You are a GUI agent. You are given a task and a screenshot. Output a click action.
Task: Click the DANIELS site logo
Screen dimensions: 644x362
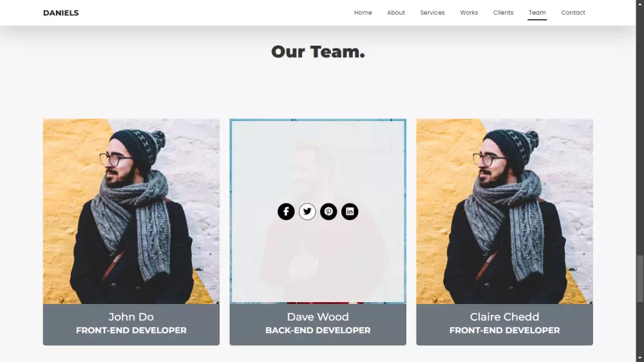click(61, 13)
